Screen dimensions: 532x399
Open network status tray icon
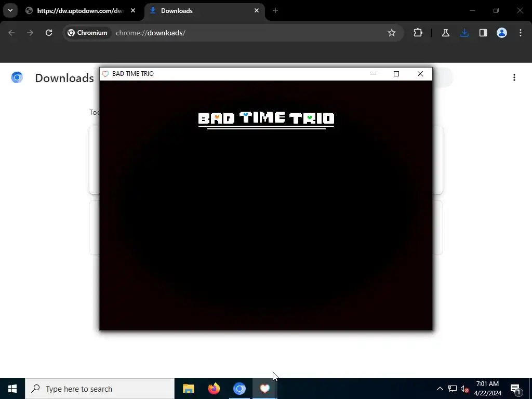tap(453, 389)
